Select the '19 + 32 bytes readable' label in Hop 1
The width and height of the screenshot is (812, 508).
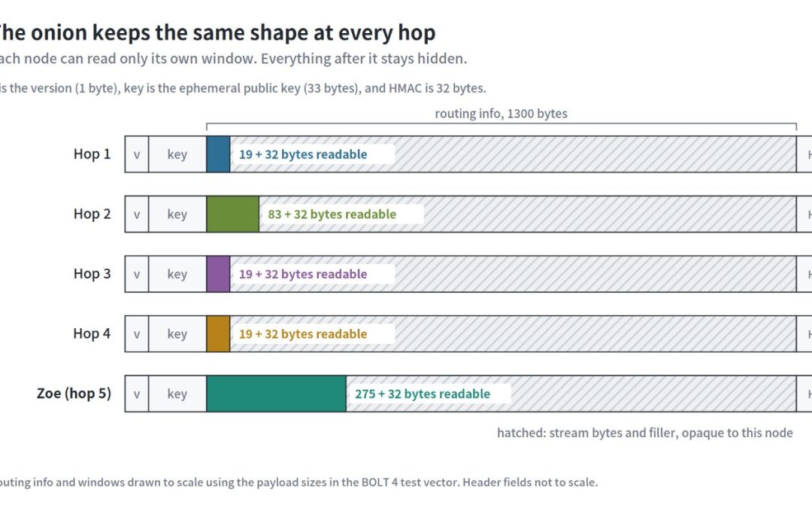pyautogui.click(x=303, y=154)
